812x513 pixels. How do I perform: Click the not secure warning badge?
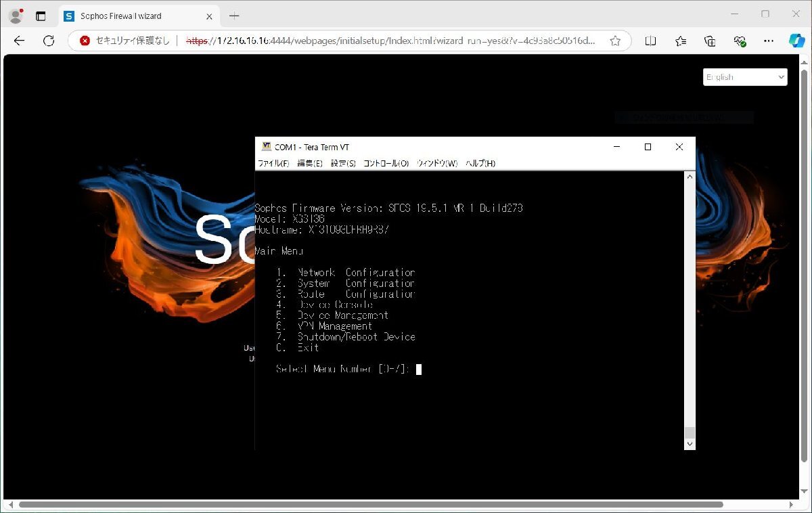tap(125, 41)
